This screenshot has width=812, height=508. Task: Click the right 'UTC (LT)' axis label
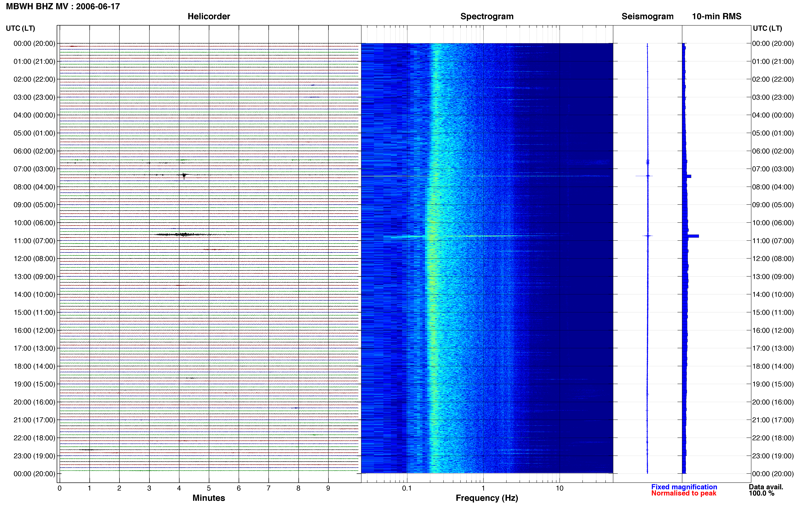767,28
